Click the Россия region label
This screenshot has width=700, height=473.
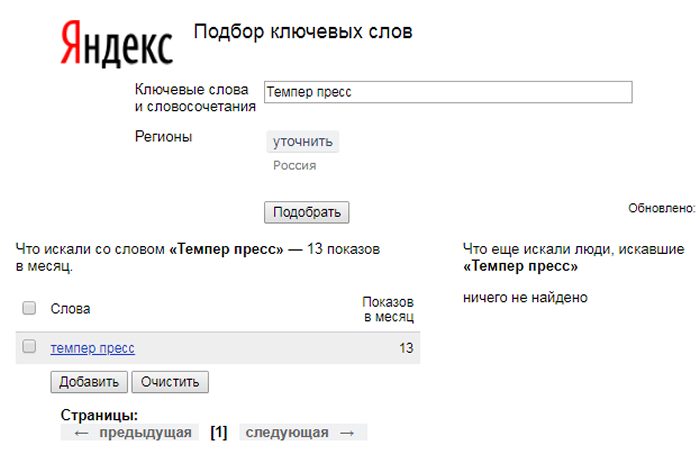coord(295,166)
